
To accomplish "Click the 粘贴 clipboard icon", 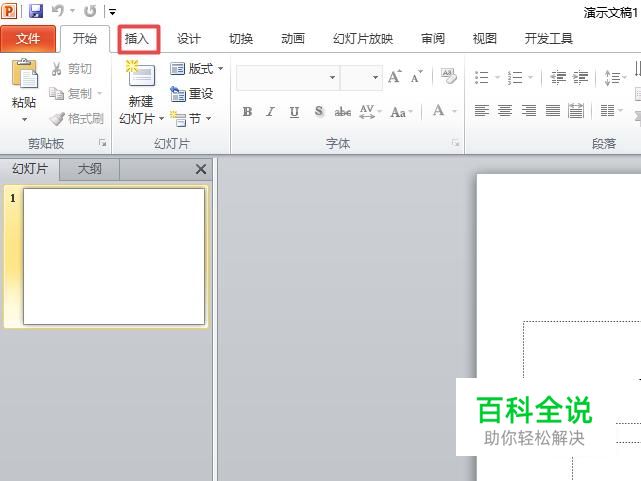I will [x=24, y=74].
